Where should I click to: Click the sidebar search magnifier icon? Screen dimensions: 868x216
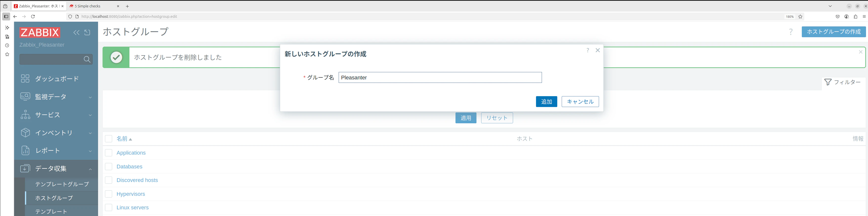87,60
